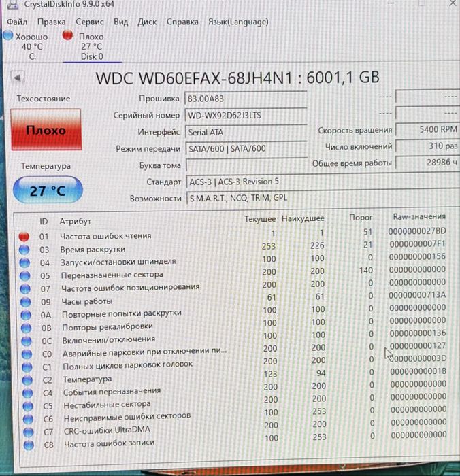Screen dimensions: 460x476
Task: Click the blue icon for attribute C7
Action: click(29, 432)
